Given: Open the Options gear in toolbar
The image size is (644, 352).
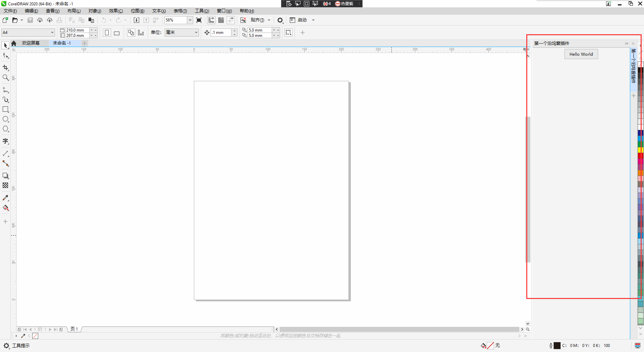Looking at the screenshot, I should point(280,20).
